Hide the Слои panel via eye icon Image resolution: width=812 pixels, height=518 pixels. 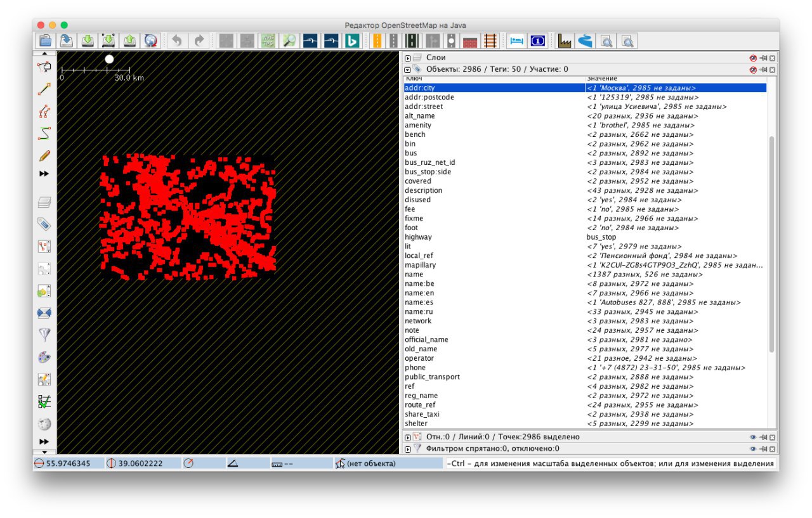(x=753, y=58)
